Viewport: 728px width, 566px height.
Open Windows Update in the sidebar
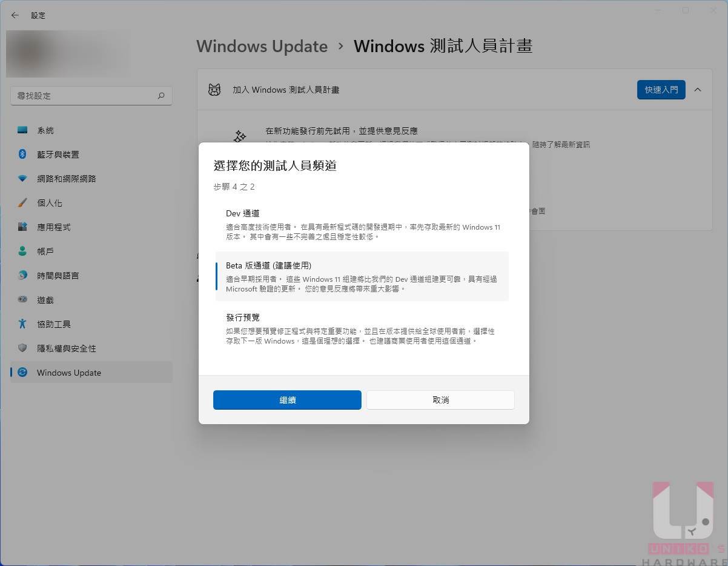(91, 373)
